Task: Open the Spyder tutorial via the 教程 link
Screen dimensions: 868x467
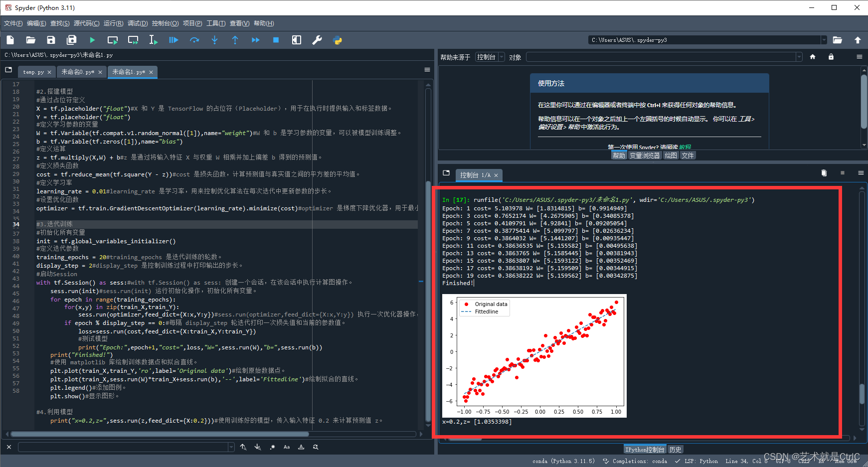Action: [x=685, y=146]
